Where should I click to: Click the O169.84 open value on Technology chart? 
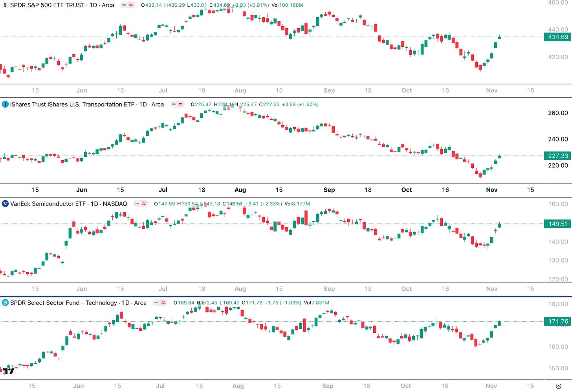click(x=184, y=303)
